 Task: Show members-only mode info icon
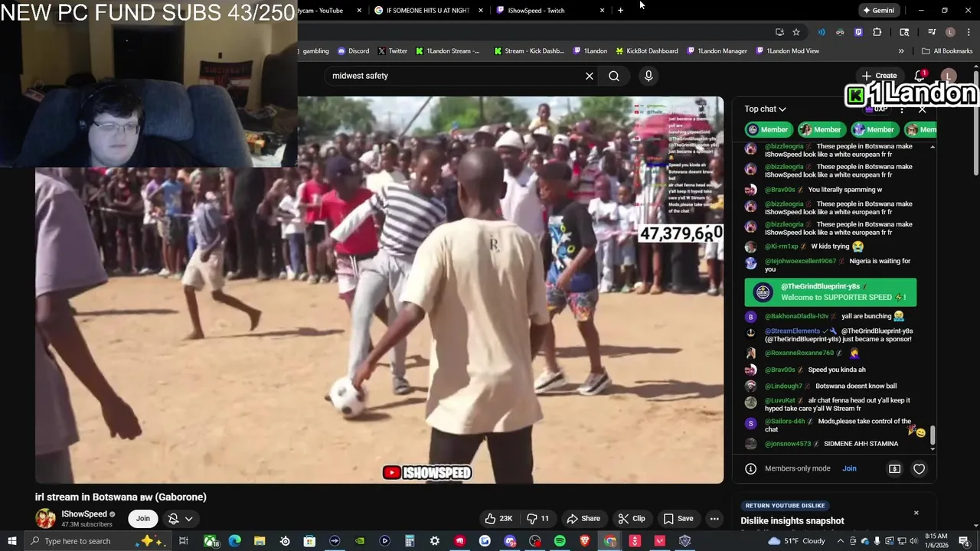[751, 468]
